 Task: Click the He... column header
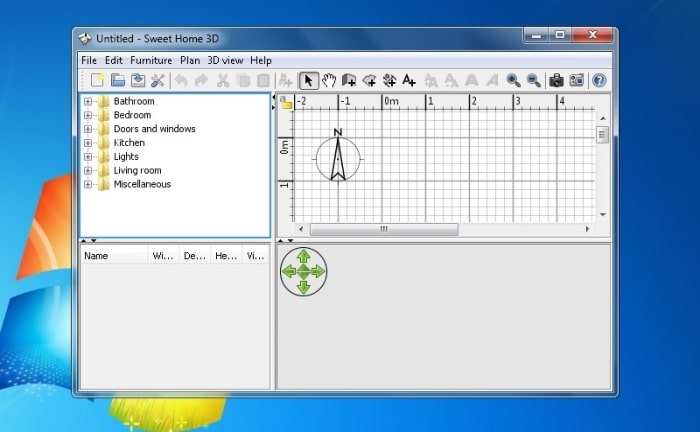point(226,256)
